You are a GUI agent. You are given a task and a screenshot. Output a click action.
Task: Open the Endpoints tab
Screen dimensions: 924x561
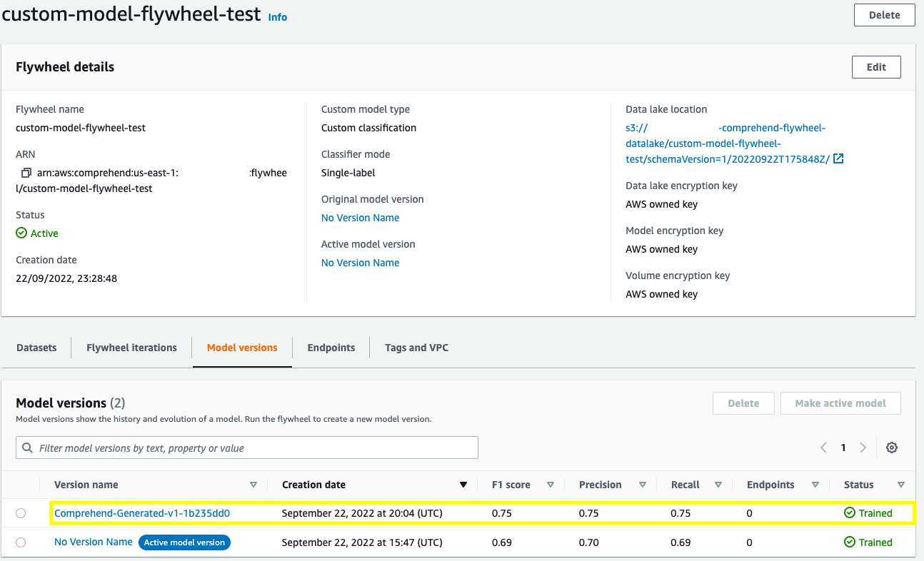[x=331, y=348]
